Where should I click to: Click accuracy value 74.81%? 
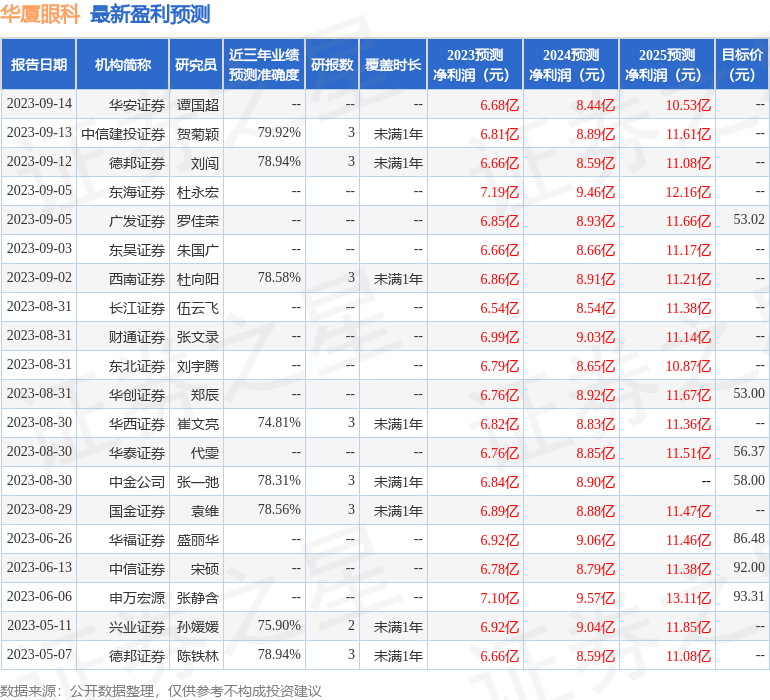279,422
